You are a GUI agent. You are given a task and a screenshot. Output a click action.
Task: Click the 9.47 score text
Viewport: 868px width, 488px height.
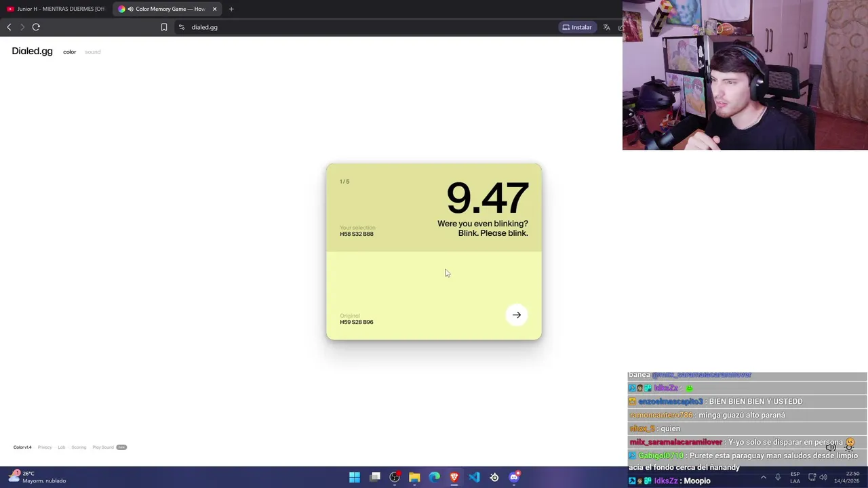tap(487, 198)
